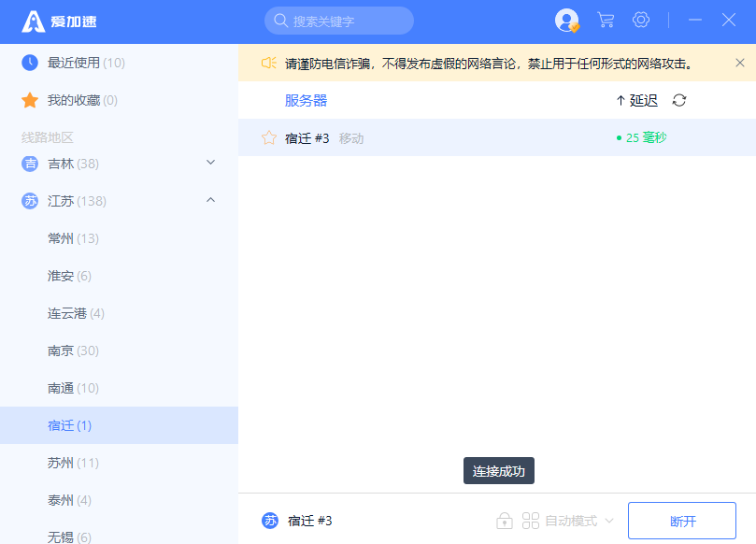Screen dimensions: 756x544
Task: Click 宿迁 #3 in bottom status bar
Action: pos(309,521)
